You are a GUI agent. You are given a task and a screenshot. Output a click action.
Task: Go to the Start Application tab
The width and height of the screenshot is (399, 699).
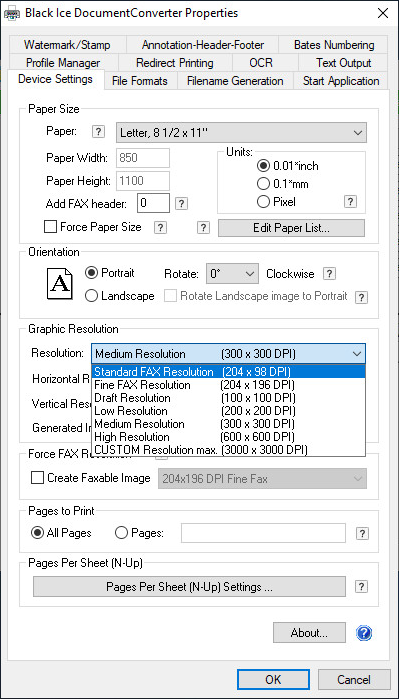(341, 81)
